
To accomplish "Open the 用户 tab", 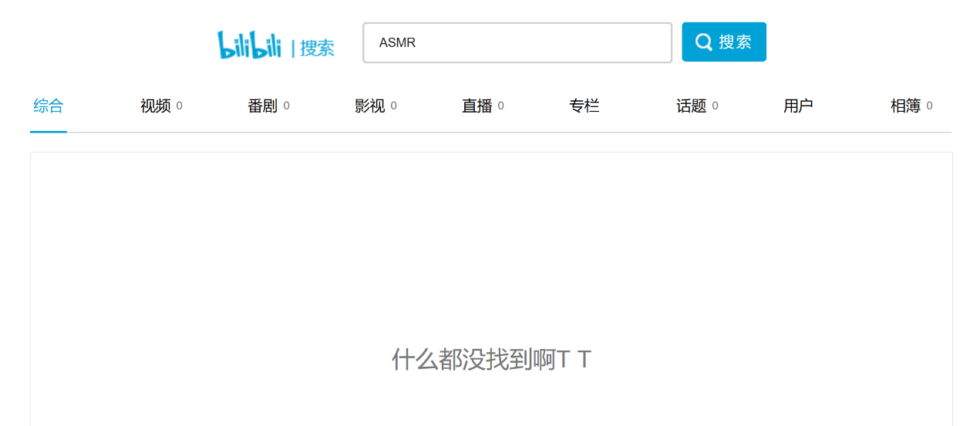I will (x=799, y=106).
